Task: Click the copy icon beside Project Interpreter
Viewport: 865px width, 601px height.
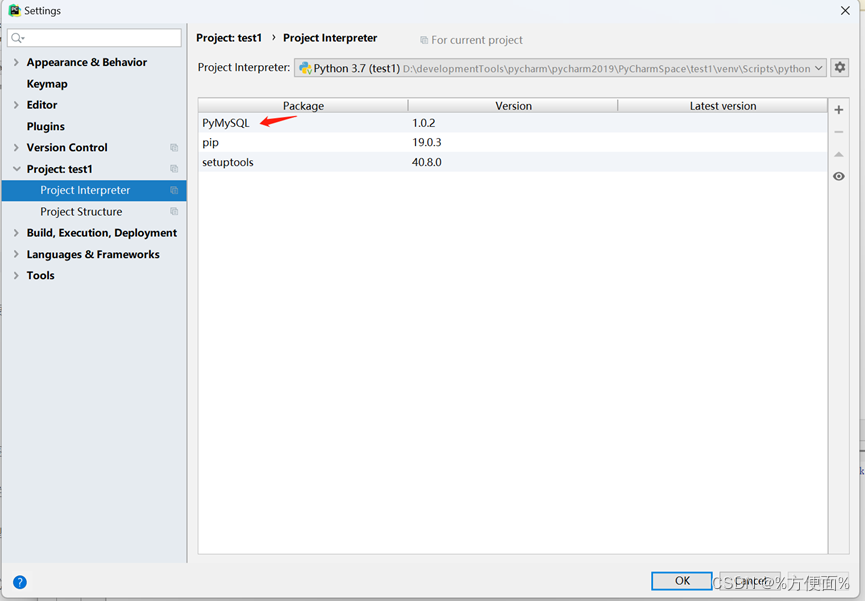Action: pyautogui.click(x=174, y=190)
